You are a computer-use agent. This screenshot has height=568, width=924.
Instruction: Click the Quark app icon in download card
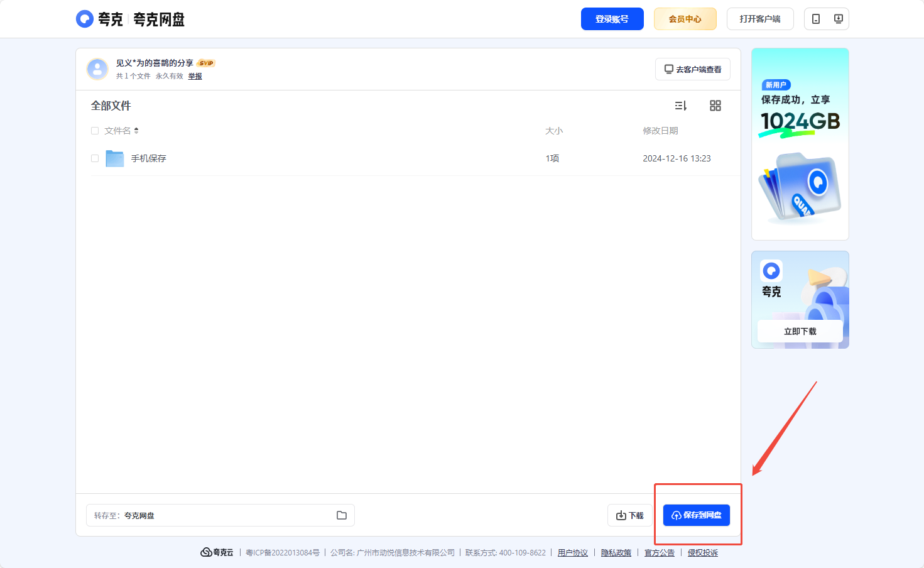click(771, 271)
